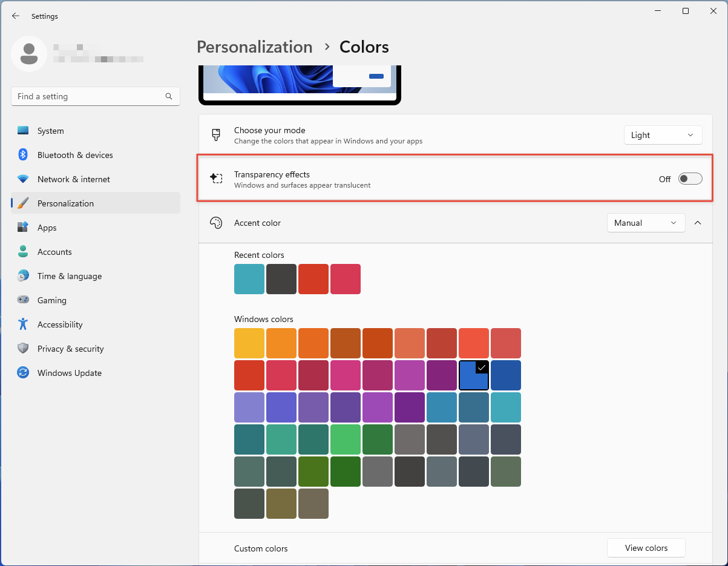Pick the teal recent color swatch
The width and height of the screenshot is (728, 566).
(249, 279)
